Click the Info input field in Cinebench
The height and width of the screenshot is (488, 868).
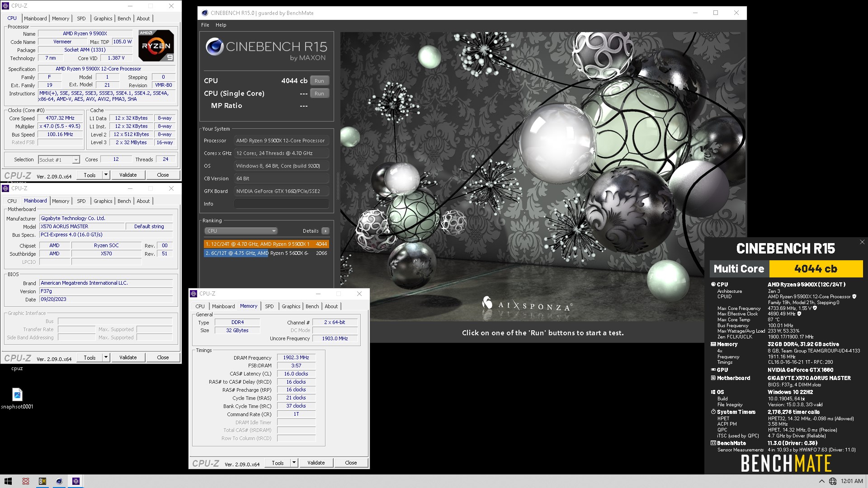[x=281, y=204]
